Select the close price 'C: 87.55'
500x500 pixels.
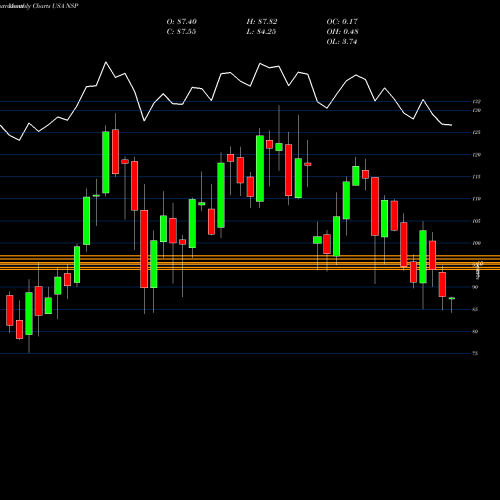pos(181,32)
